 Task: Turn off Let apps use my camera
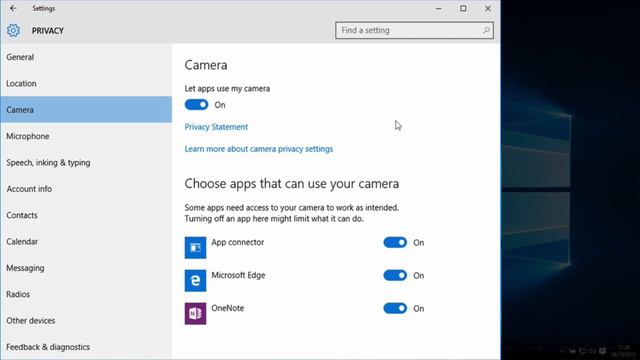(x=196, y=105)
